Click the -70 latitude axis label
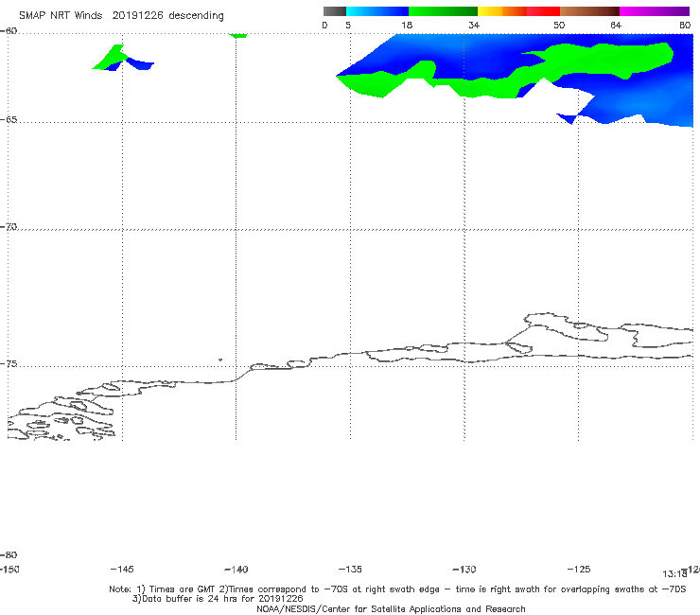 tap(9, 227)
